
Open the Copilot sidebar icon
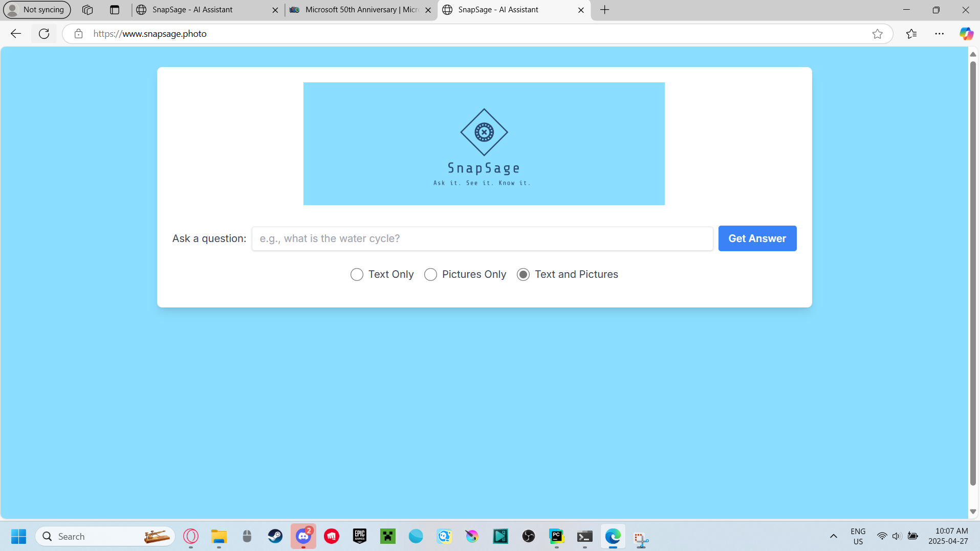pos(966,34)
